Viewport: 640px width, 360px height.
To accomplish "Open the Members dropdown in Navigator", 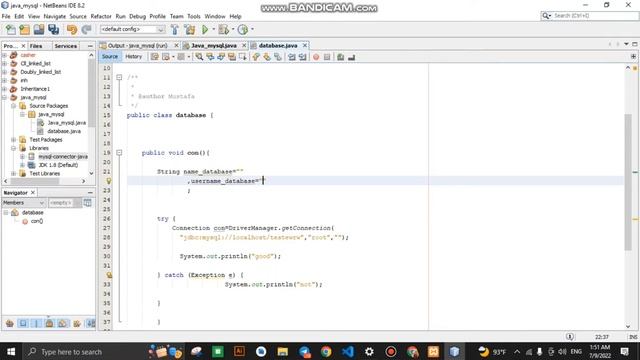I will (x=24, y=203).
